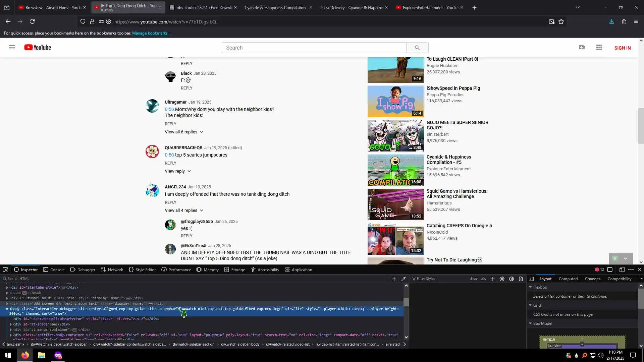Toggle :hov pseudo-class panel

click(x=474, y=279)
